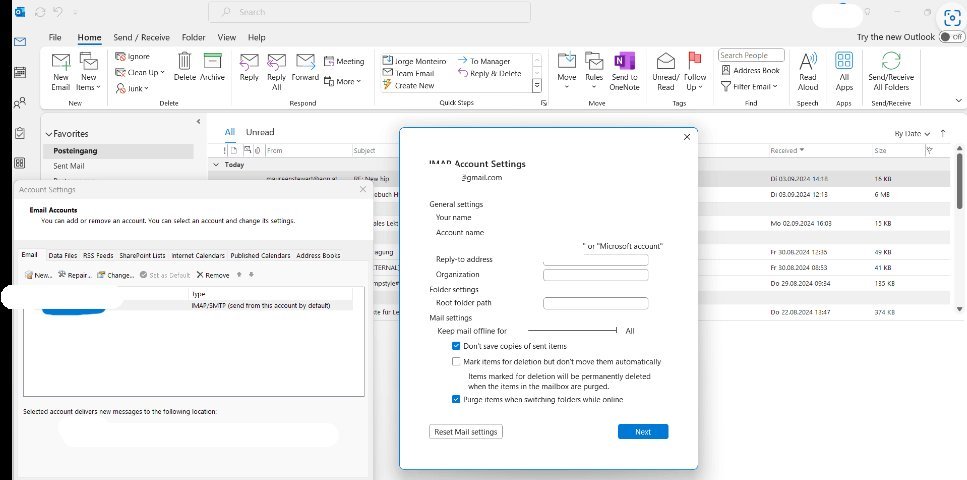
Task: Click the Archive icon in ribbon
Action: click(x=212, y=61)
